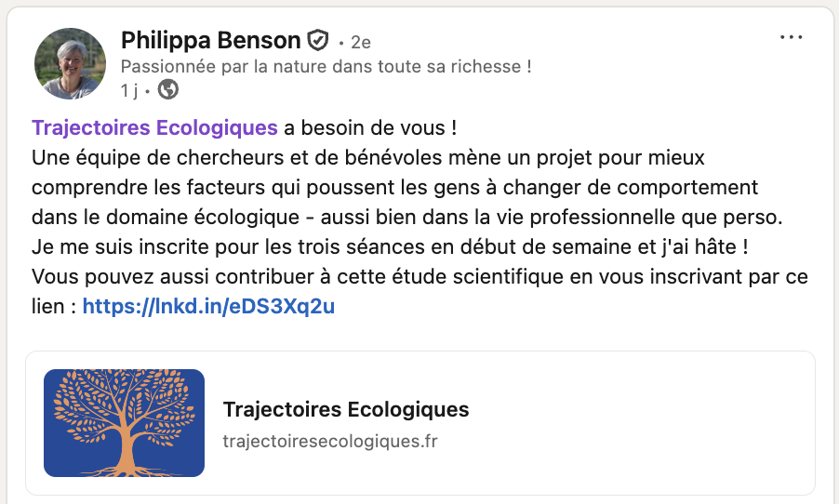Open the lnkd.in/eDS3Xq2u hyperlink

pyautogui.click(x=208, y=306)
